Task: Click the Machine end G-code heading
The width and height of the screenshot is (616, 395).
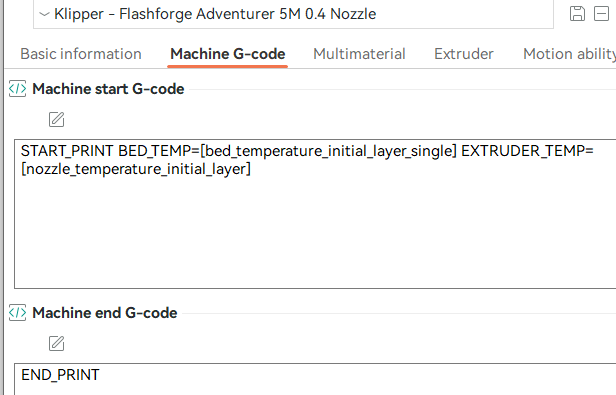Action: [x=105, y=313]
